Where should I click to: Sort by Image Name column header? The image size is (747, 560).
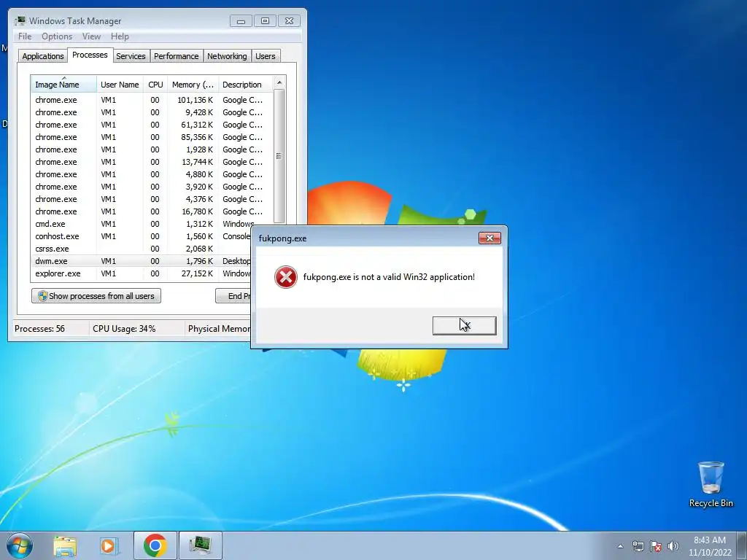point(64,85)
